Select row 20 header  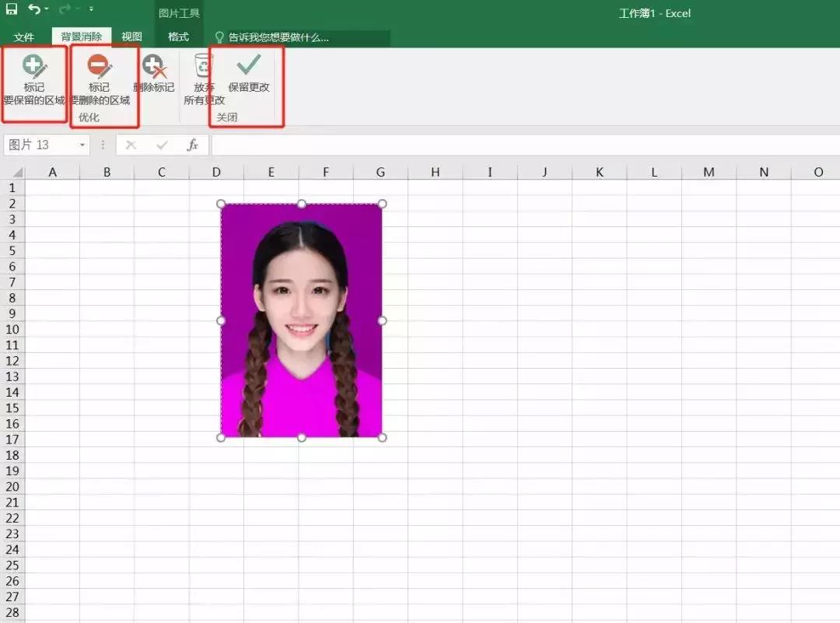(12, 487)
